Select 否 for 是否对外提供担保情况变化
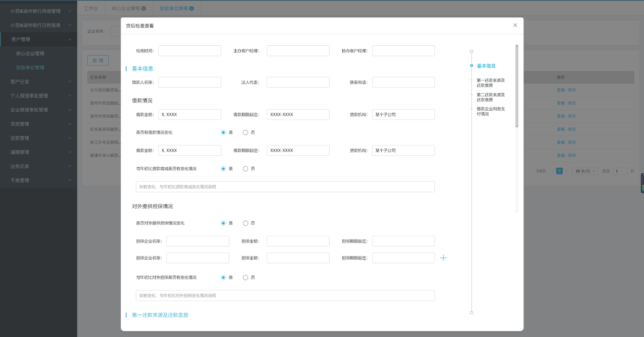 pyautogui.click(x=245, y=223)
